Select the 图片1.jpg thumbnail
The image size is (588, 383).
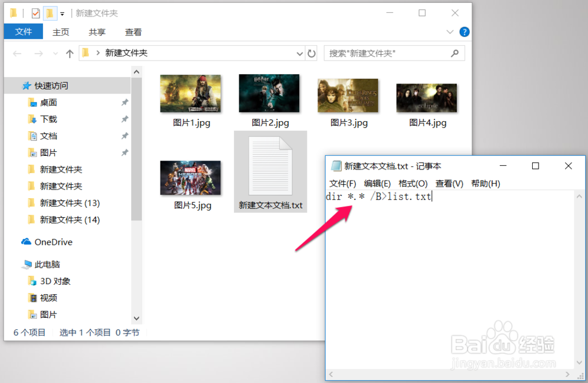pos(191,94)
